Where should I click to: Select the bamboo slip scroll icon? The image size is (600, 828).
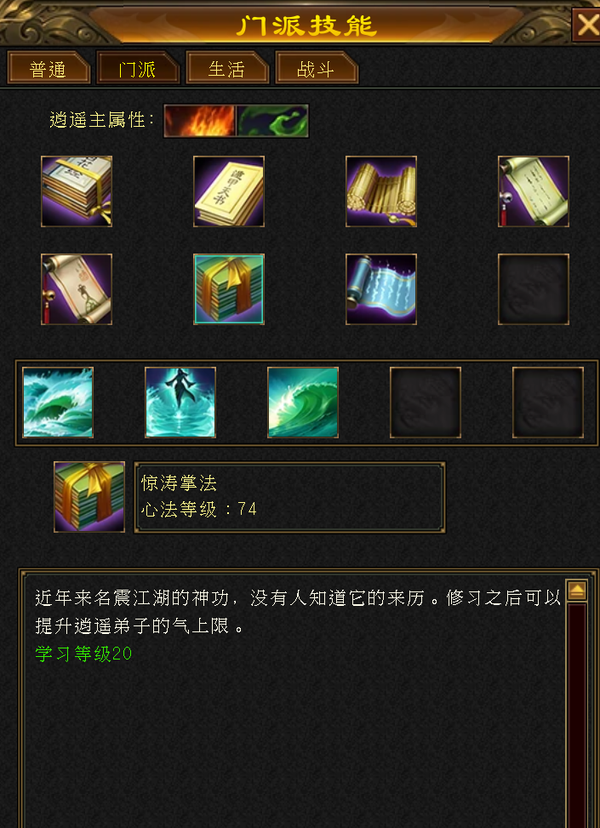coord(381,191)
